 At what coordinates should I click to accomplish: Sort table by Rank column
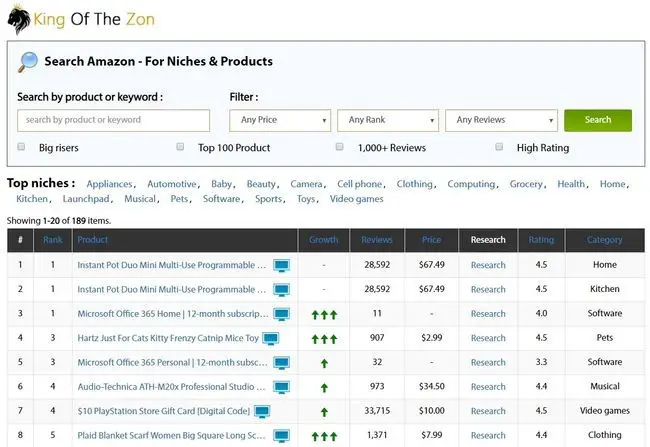53,240
